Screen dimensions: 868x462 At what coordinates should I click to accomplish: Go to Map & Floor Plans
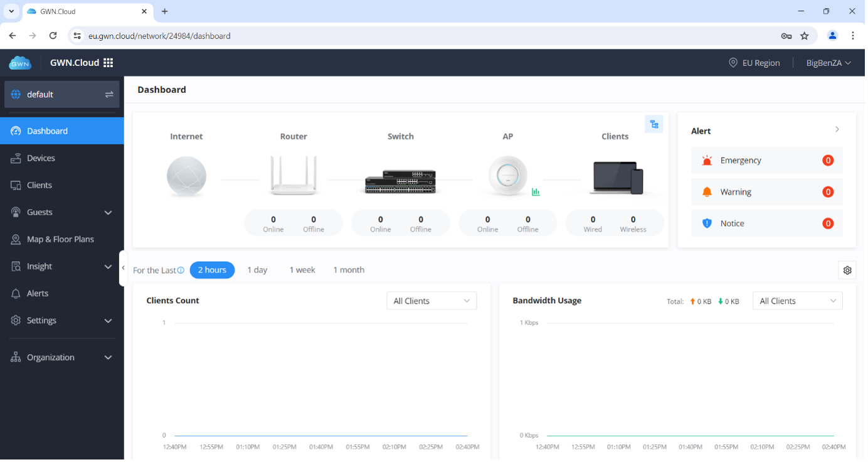tap(60, 239)
